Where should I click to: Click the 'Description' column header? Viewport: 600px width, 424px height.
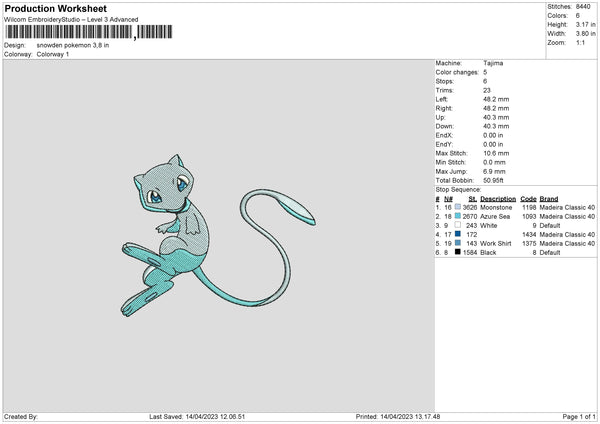pyautogui.click(x=498, y=199)
